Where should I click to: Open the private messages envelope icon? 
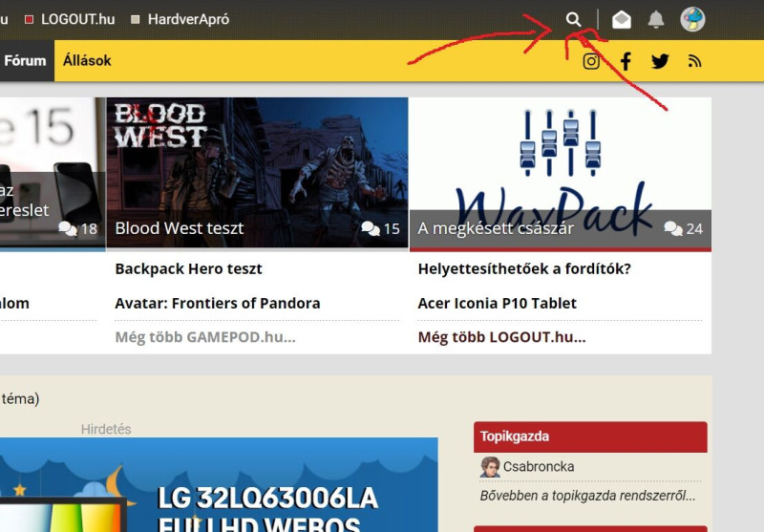622,20
